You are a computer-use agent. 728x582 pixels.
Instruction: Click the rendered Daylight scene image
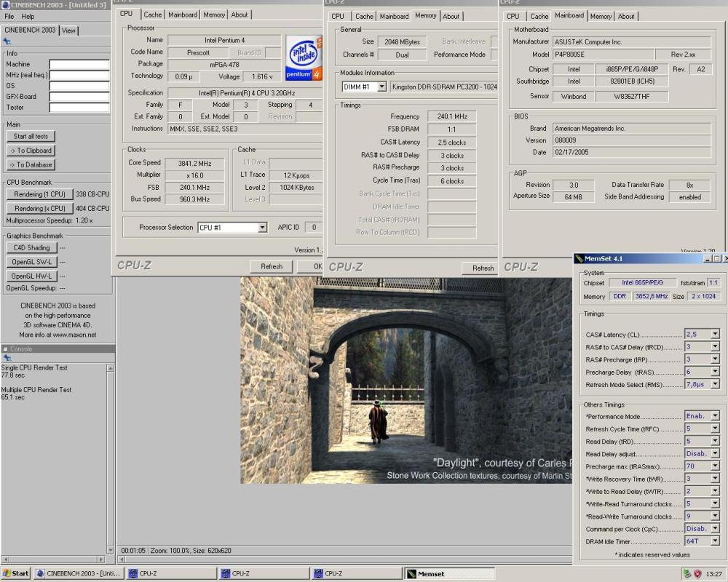(x=406, y=380)
